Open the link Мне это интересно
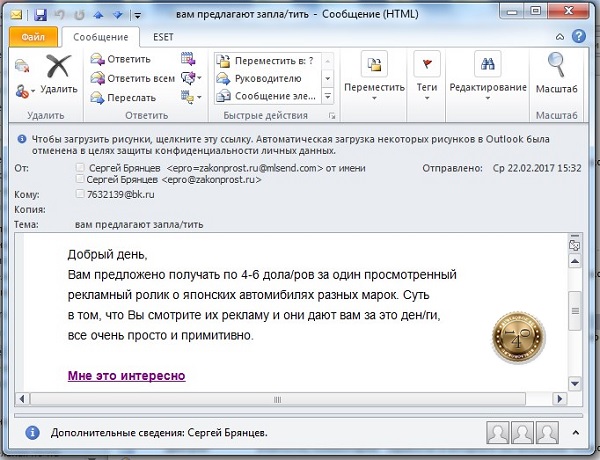600x460 pixels. pos(127,376)
